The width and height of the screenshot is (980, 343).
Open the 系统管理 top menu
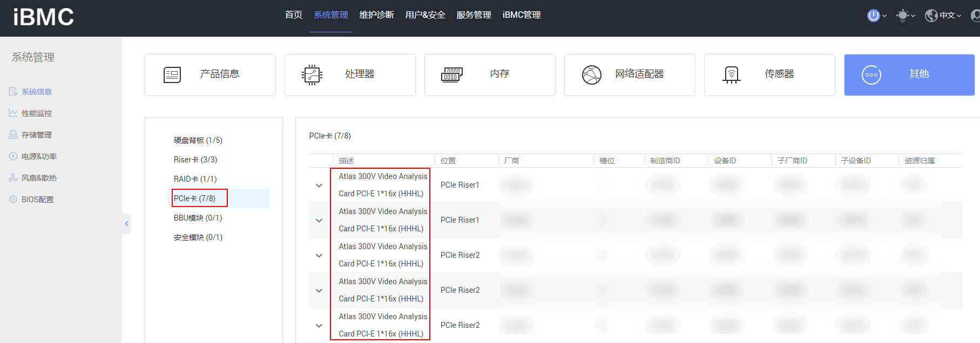pos(331,15)
